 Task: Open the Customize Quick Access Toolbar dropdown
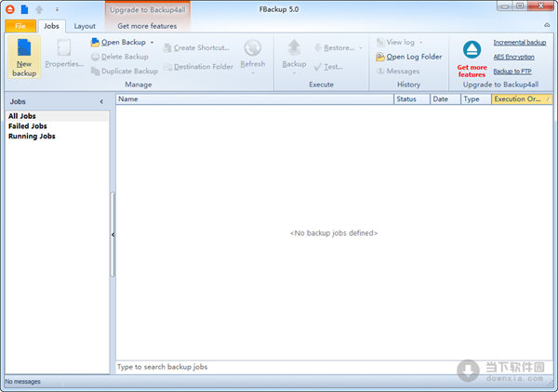pos(57,9)
